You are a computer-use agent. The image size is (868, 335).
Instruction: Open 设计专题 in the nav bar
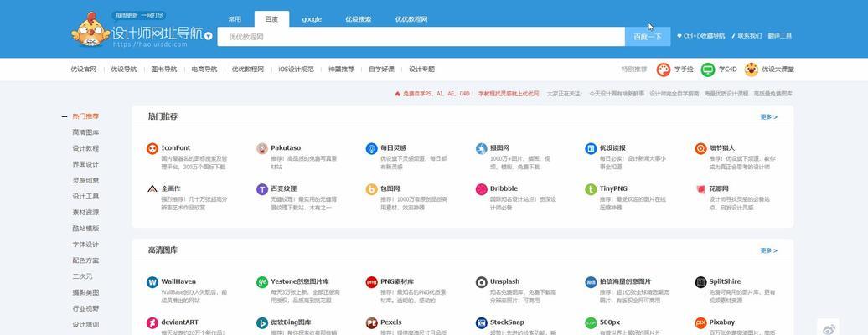click(421, 70)
